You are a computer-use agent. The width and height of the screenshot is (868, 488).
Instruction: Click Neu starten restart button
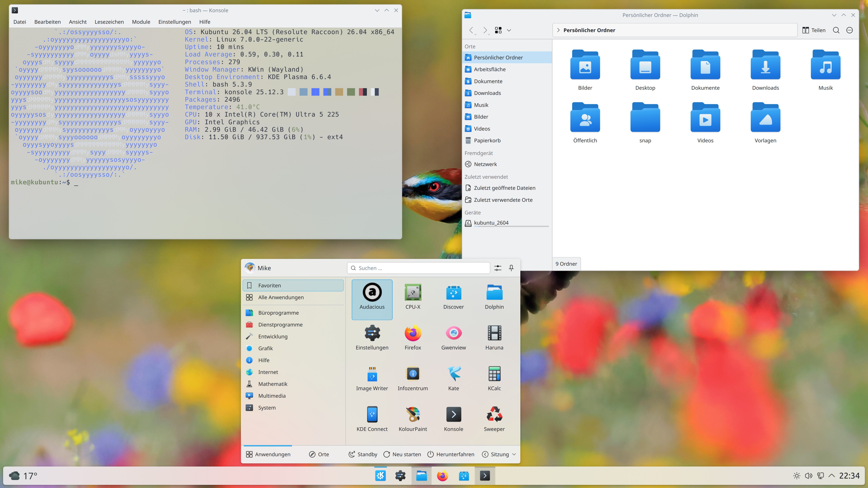pyautogui.click(x=402, y=454)
